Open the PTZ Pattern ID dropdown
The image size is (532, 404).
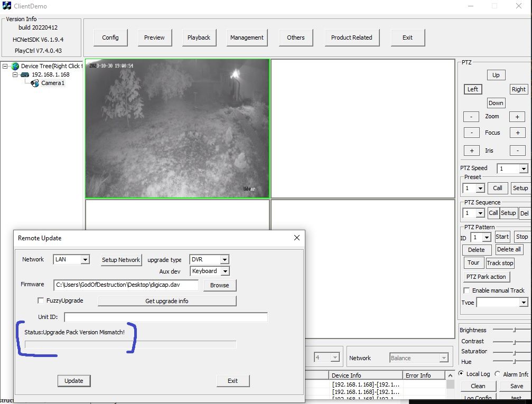click(x=487, y=238)
